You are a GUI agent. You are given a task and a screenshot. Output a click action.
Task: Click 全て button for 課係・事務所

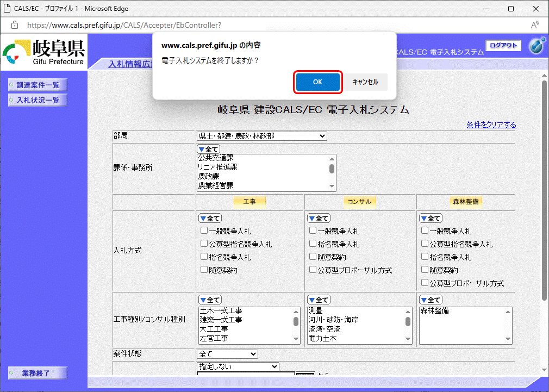pos(208,149)
